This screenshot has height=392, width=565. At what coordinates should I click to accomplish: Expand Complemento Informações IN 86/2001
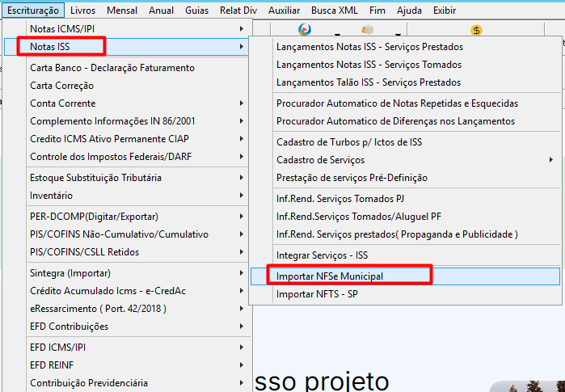pos(126,121)
